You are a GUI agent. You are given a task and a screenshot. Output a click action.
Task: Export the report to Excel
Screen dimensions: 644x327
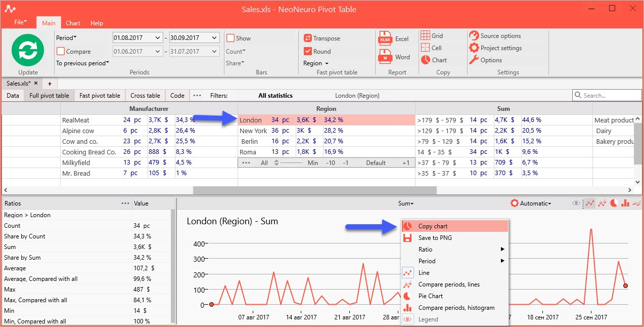pos(394,39)
